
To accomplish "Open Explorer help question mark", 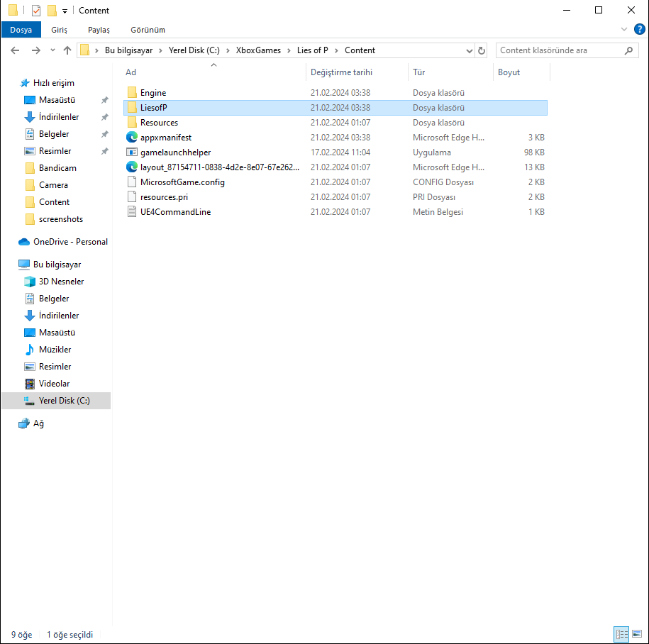I will coord(640,29).
